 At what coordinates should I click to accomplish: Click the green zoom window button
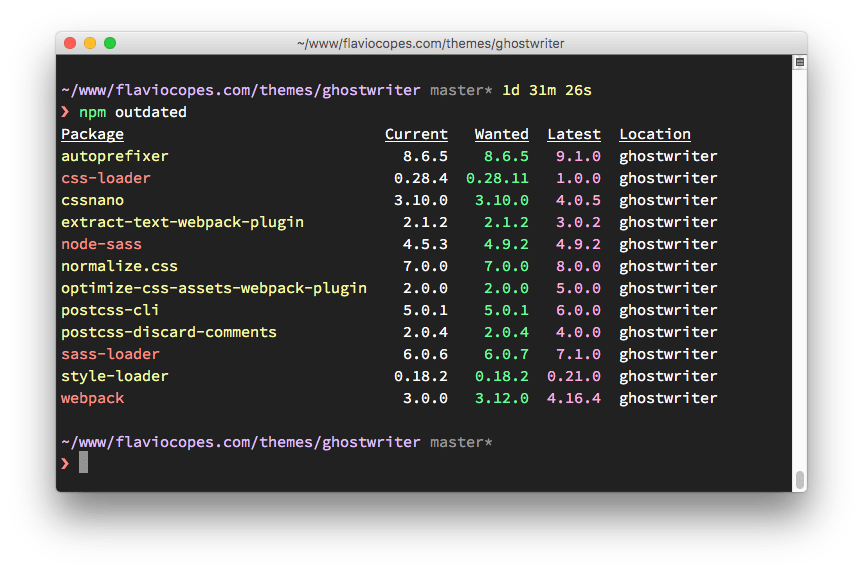(110, 43)
